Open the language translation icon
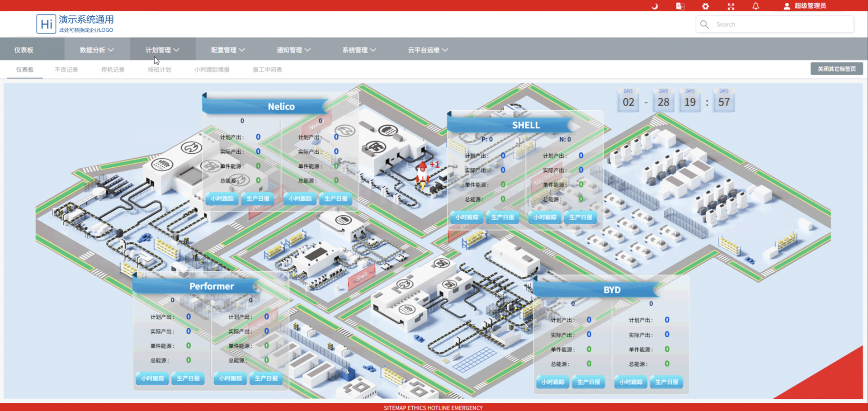Viewport: 868px width, 411px height. 680,6
